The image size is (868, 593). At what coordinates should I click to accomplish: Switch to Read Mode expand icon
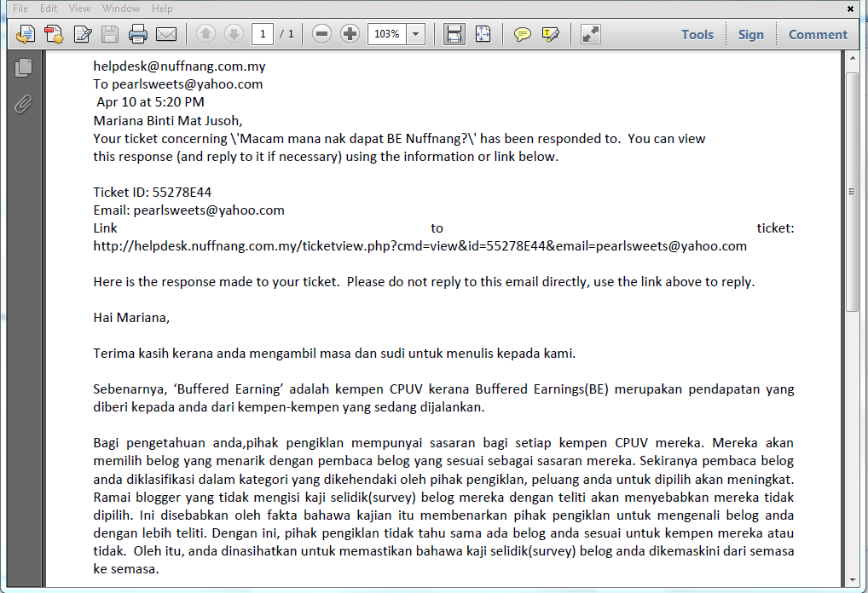tap(591, 34)
